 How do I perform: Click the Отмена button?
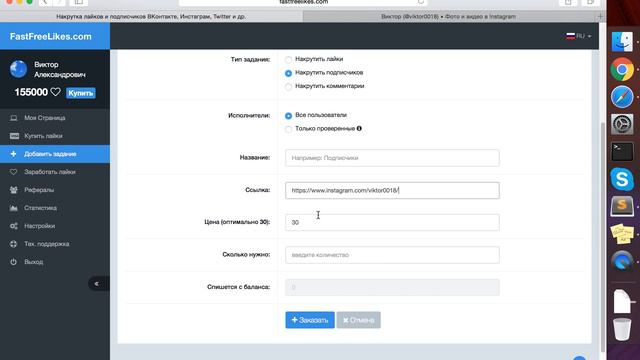[358, 320]
